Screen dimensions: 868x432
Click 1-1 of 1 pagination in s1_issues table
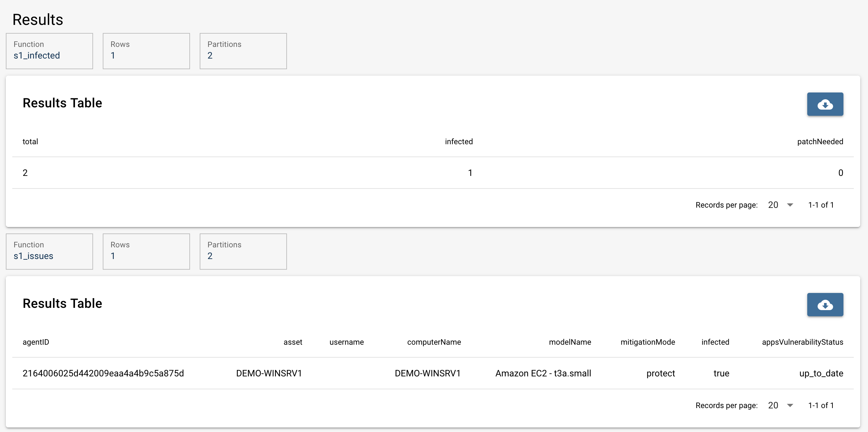(821, 405)
